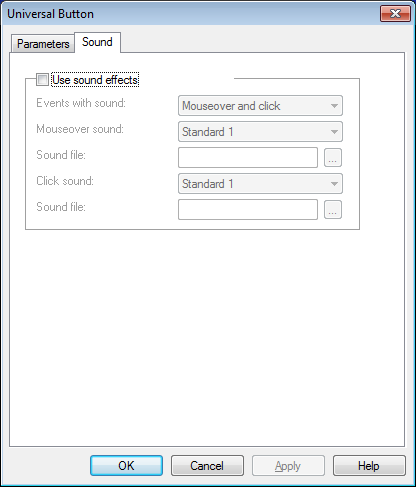
Task: Browse for the Click sound file
Action: click(333, 210)
